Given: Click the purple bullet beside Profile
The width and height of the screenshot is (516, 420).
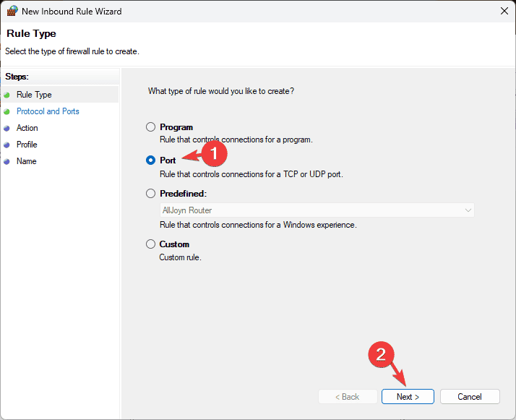Looking at the screenshot, I should click(7, 145).
